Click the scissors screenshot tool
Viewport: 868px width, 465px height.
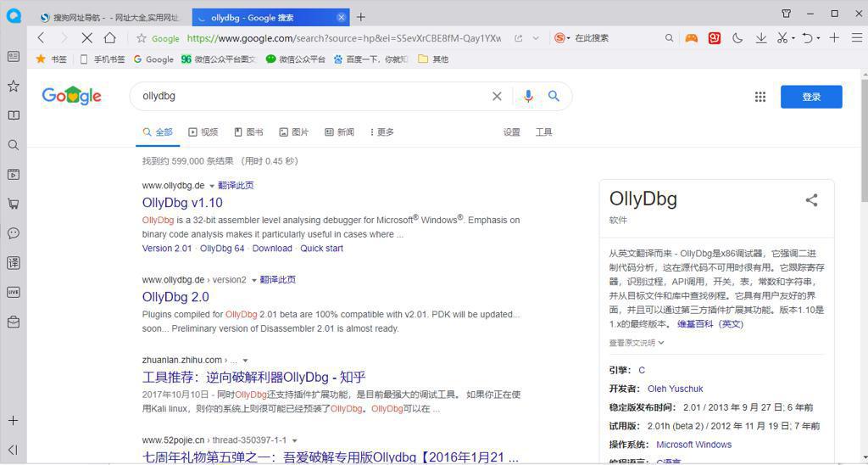(782, 38)
